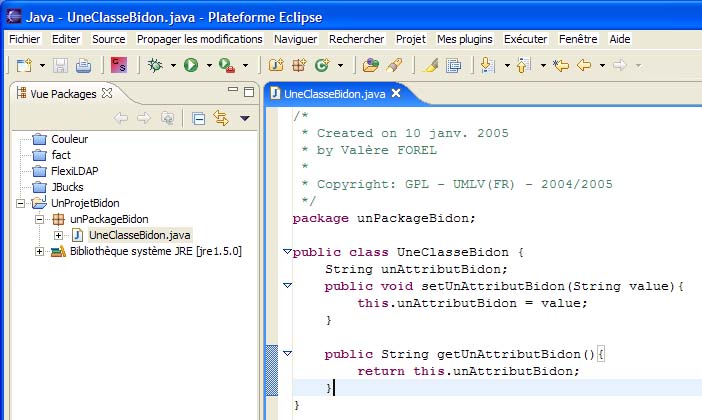The width and height of the screenshot is (702, 420).
Task: Open the Exécuter menu
Action: click(525, 39)
